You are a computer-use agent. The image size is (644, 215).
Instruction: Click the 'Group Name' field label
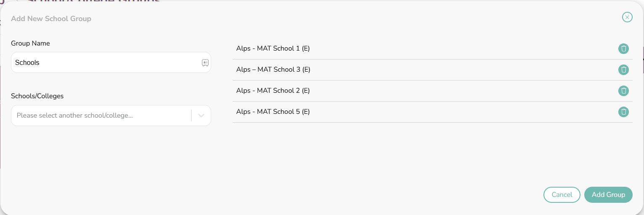click(x=30, y=43)
